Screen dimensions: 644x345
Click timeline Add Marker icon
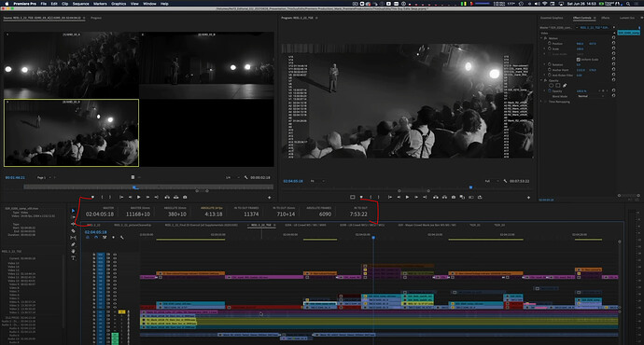pos(113,238)
